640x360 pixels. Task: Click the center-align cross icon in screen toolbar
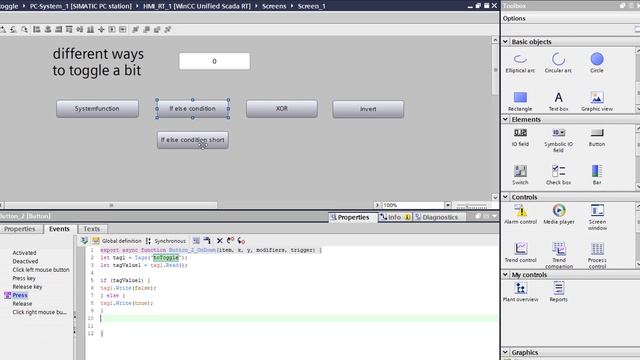(101, 29)
